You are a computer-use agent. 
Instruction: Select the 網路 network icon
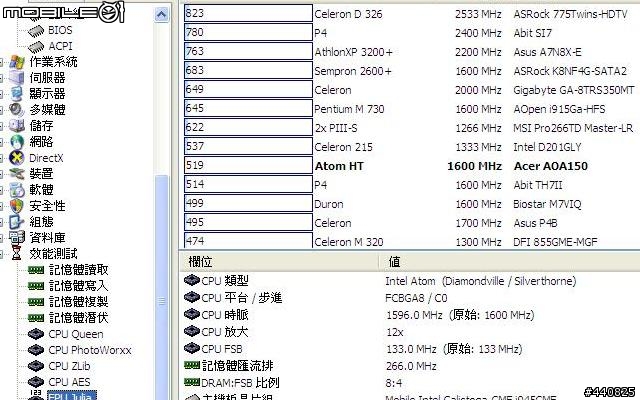coord(17,142)
